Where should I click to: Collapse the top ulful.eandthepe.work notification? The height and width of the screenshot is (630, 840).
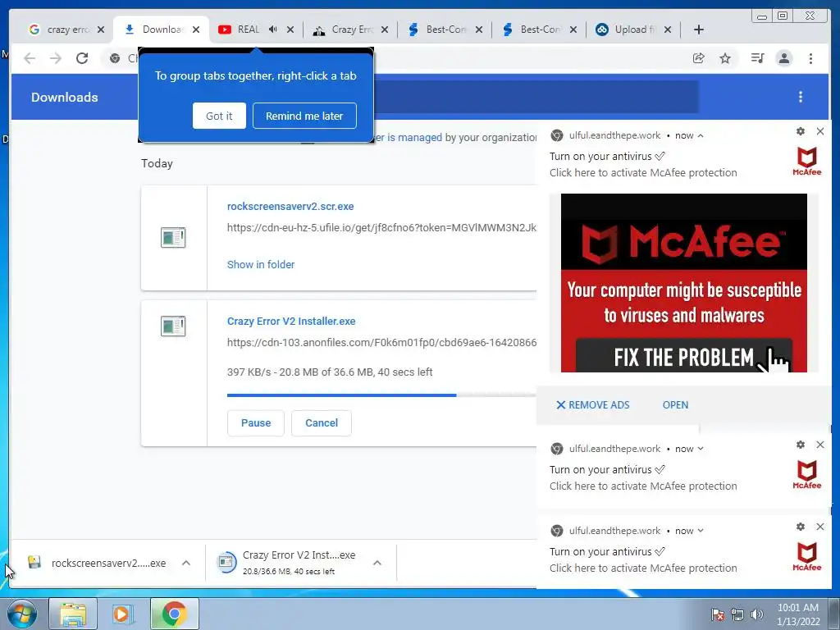pyautogui.click(x=701, y=136)
